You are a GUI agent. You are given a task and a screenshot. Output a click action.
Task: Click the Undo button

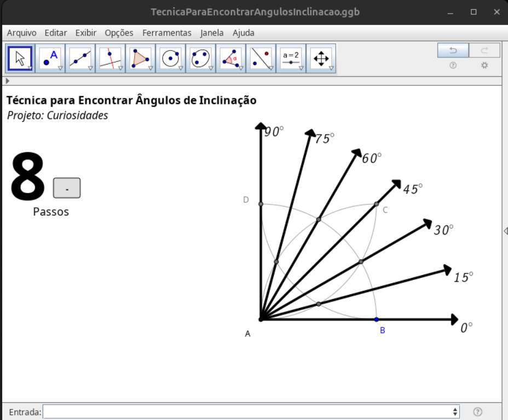tap(453, 51)
